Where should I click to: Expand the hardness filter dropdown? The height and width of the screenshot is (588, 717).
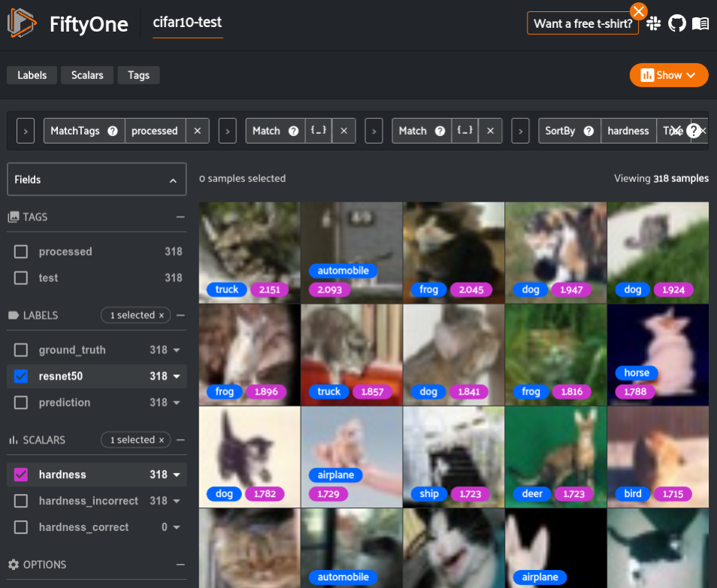coord(177,474)
